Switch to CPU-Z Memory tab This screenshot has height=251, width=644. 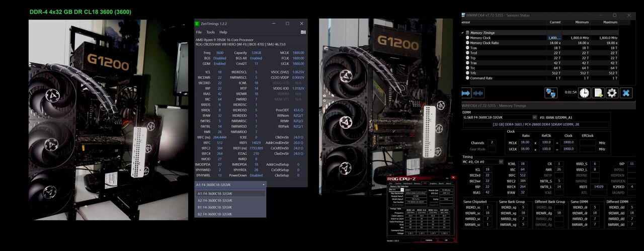click(x=417, y=184)
